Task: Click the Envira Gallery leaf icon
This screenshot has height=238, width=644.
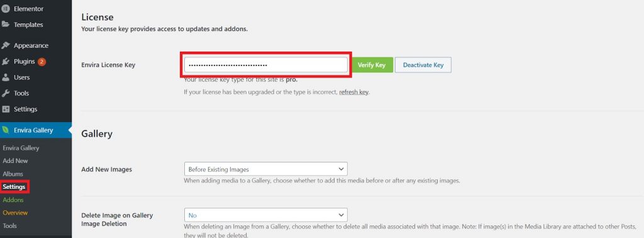Action: tap(6, 130)
